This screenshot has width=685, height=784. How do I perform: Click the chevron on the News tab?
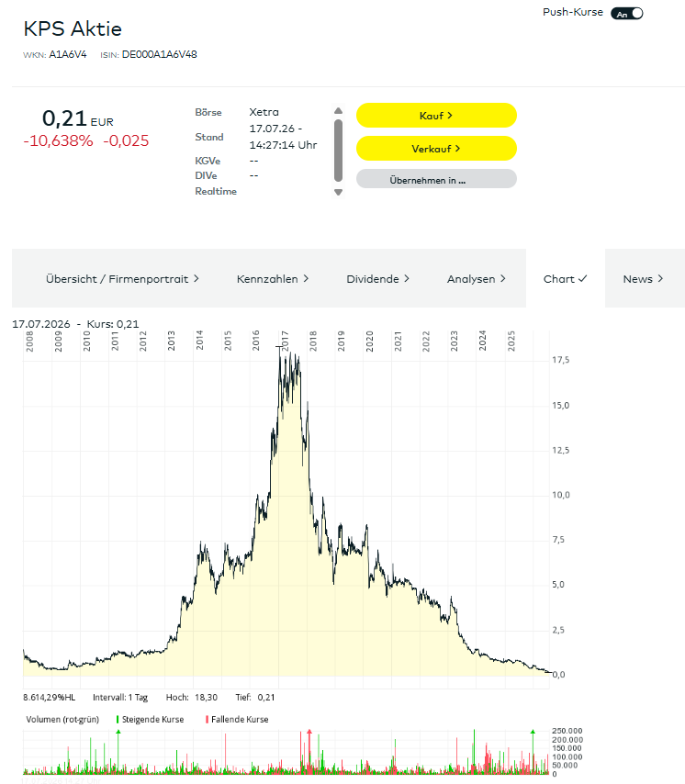(x=660, y=278)
